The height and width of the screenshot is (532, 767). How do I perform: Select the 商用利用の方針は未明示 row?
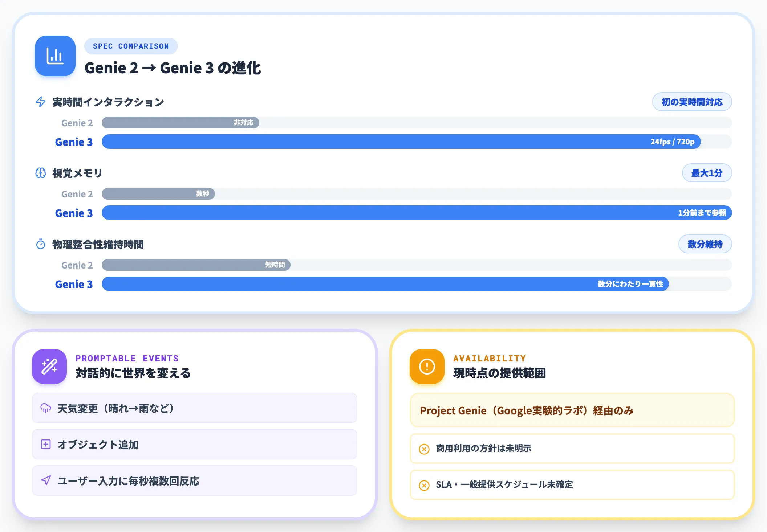572,449
